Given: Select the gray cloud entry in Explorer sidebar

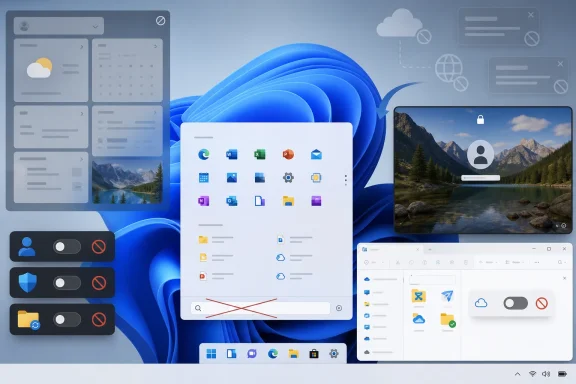Looking at the screenshot, I should (378, 352).
